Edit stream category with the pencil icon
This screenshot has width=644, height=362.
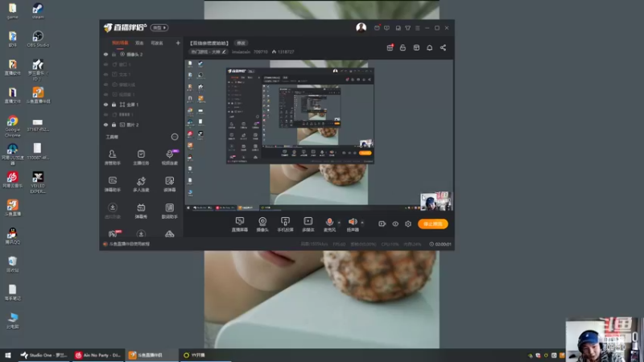[x=224, y=51]
